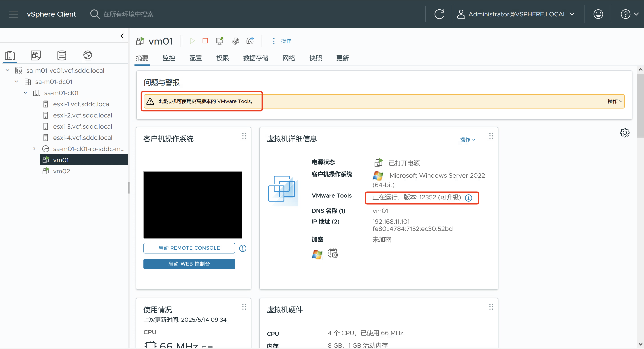Image resolution: width=644 pixels, height=349 pixels.
Task: Open the 快照 tab
Action: pos(316,58)
